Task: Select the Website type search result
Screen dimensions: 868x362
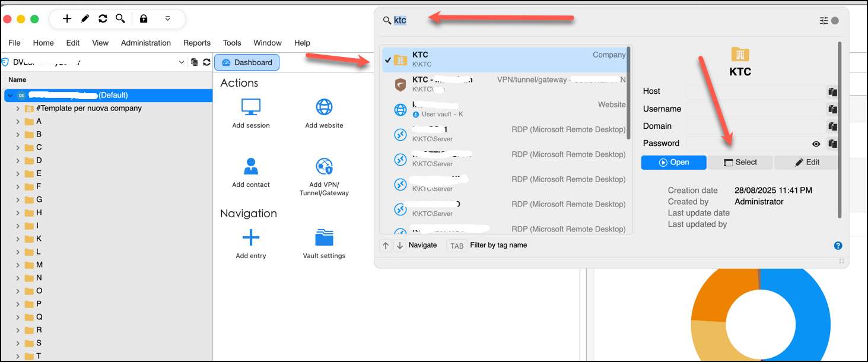Action: pyautogui.click(x=504, y=109)
